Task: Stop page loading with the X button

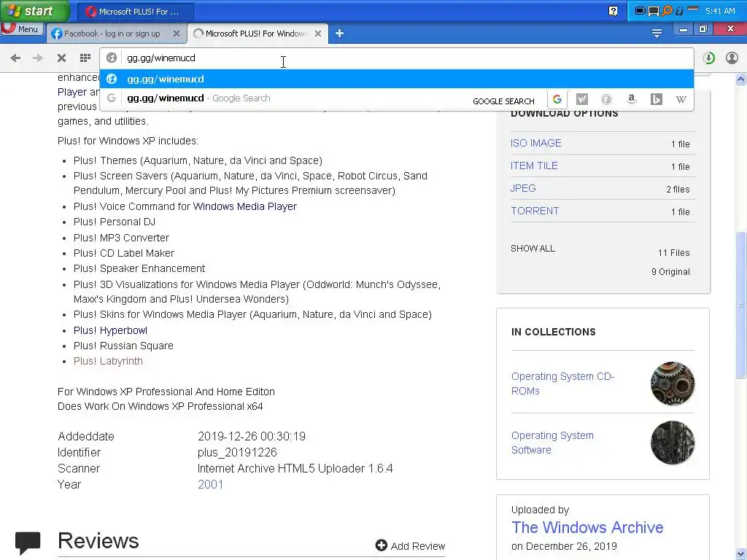Action: [61, 58]
